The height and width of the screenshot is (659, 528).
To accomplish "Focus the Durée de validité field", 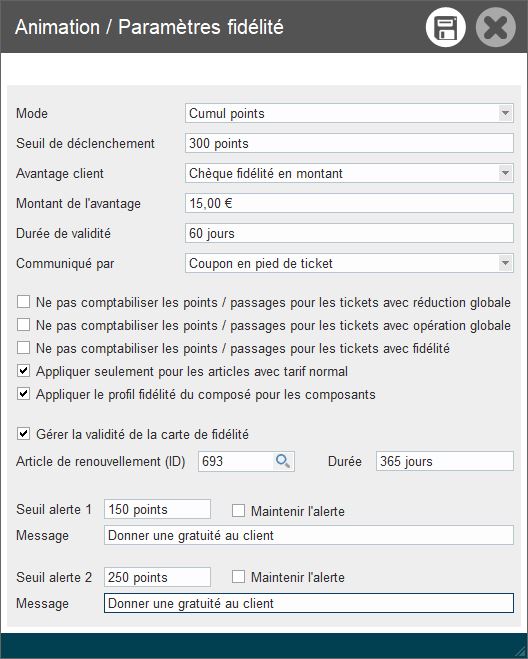I will coord(349,233).
